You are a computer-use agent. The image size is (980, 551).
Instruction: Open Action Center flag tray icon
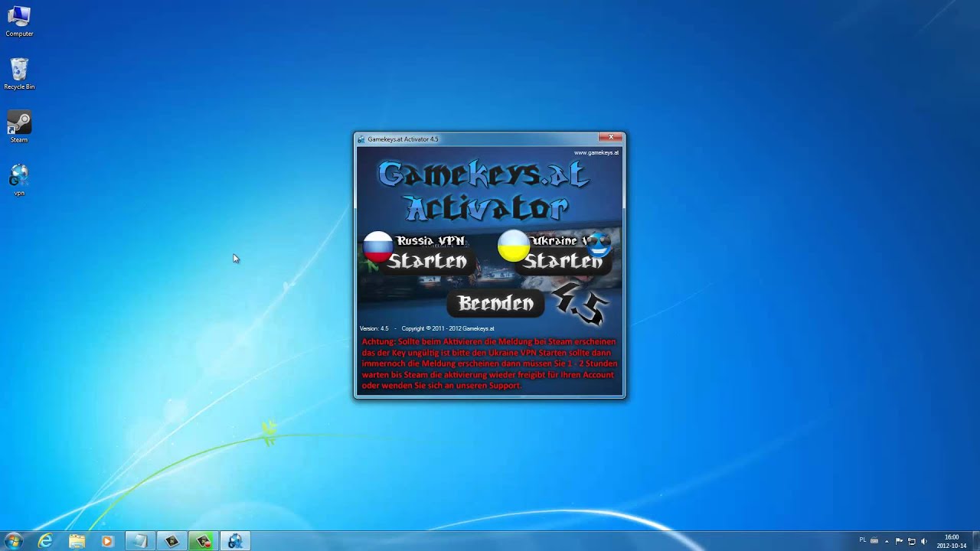900,541
